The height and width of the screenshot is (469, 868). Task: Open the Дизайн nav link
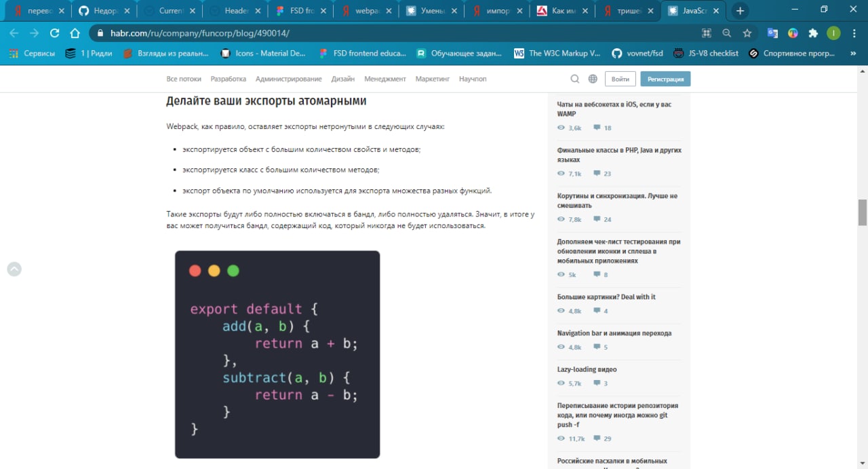pyautogui.click(x=343, y=79)
